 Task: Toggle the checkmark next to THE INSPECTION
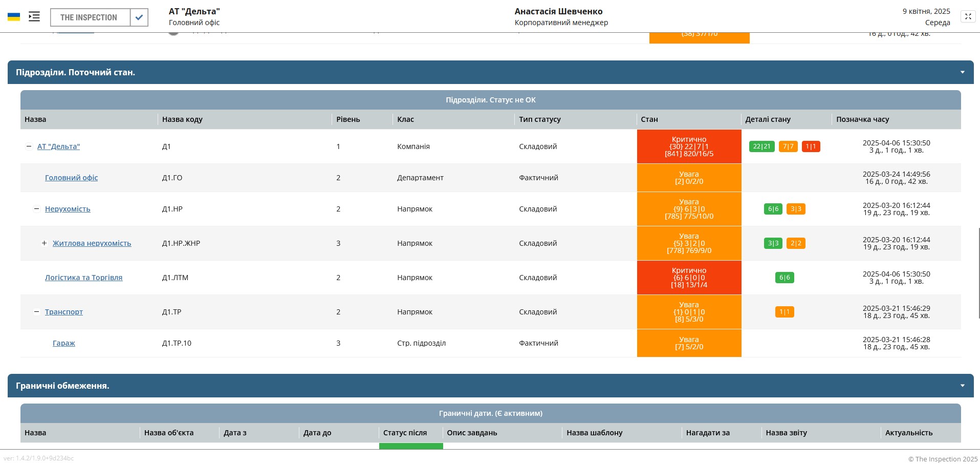click(139, 17)
